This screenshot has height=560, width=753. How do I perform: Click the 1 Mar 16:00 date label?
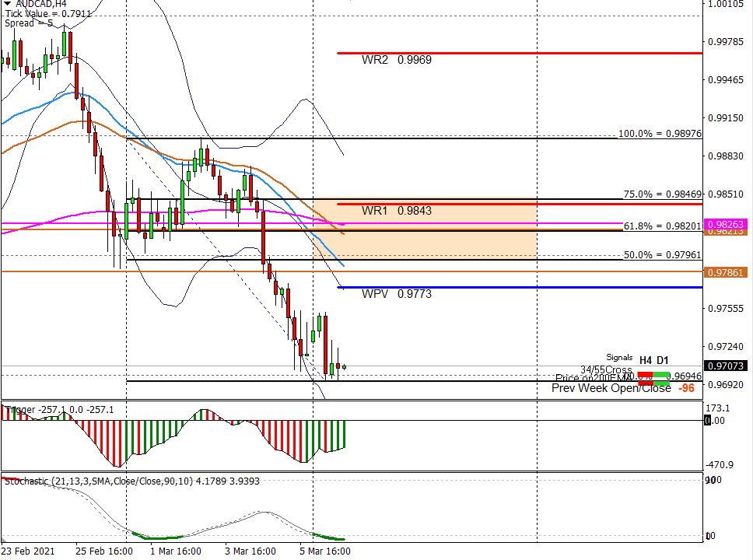point(176,551)
